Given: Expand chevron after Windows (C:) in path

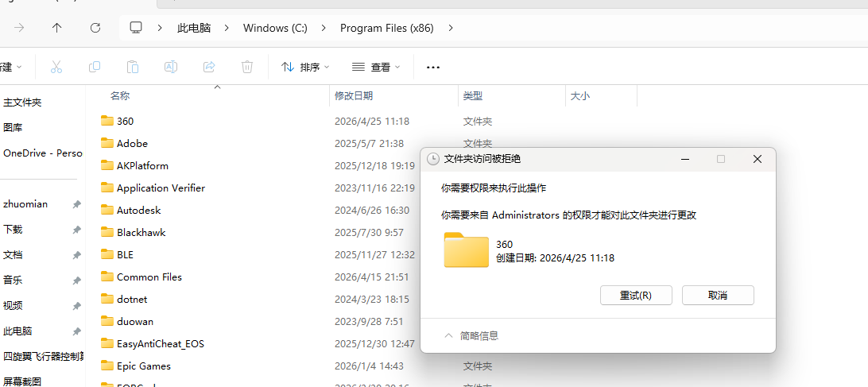Looking at the screenshot, I should point(324,28).
